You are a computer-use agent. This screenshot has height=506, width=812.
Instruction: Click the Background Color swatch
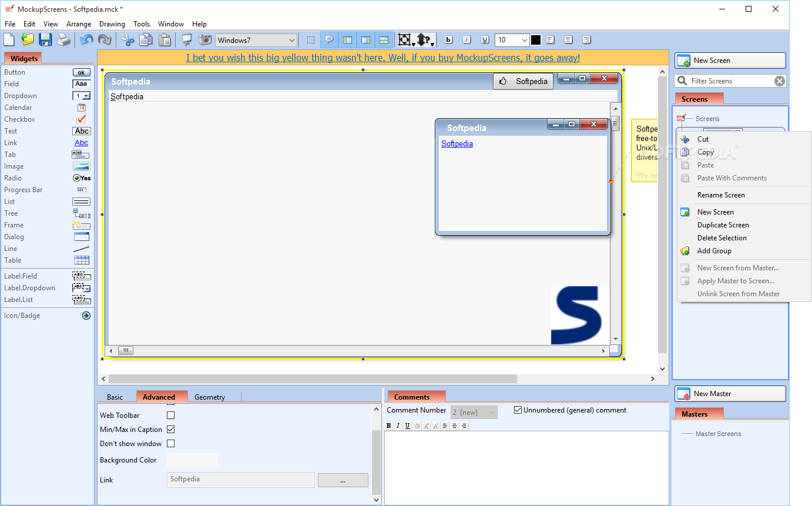pos(192,460)
